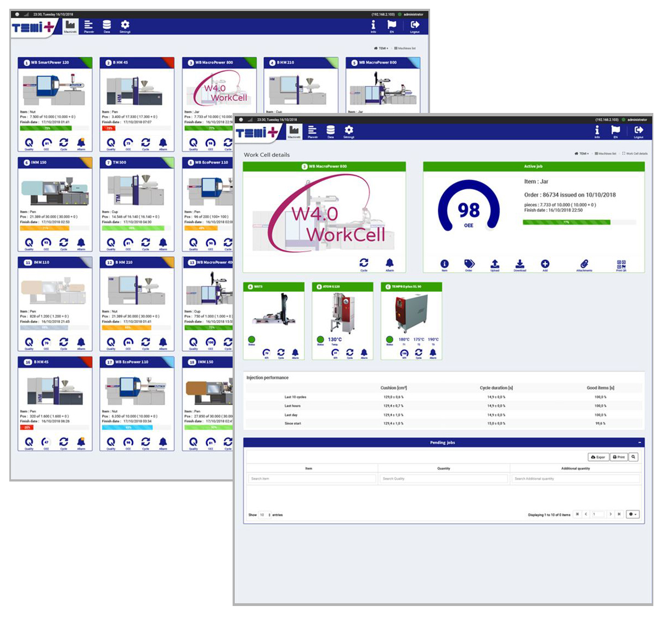Open Data tab in machines list window
Image resolution: width=672 pixels, height=623 pixels.
tap(106, 26)
